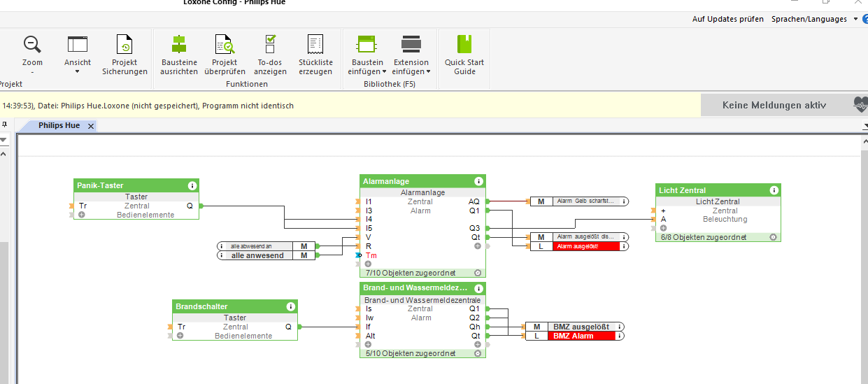Viewport: 868px width, 384px height.
Task: Click the Tm input of Alarmanlage
Action: (371, 255)
